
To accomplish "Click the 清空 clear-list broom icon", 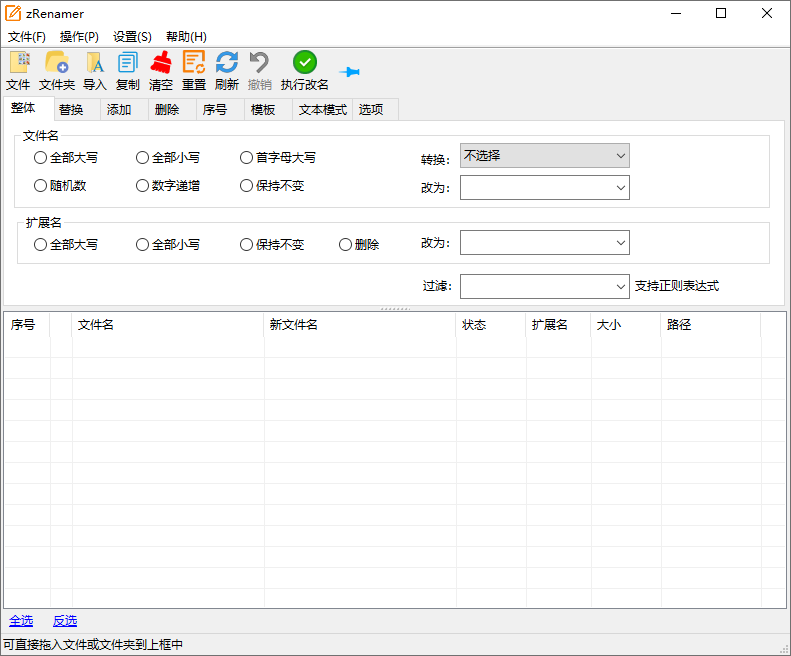I will tap(161, 63).
